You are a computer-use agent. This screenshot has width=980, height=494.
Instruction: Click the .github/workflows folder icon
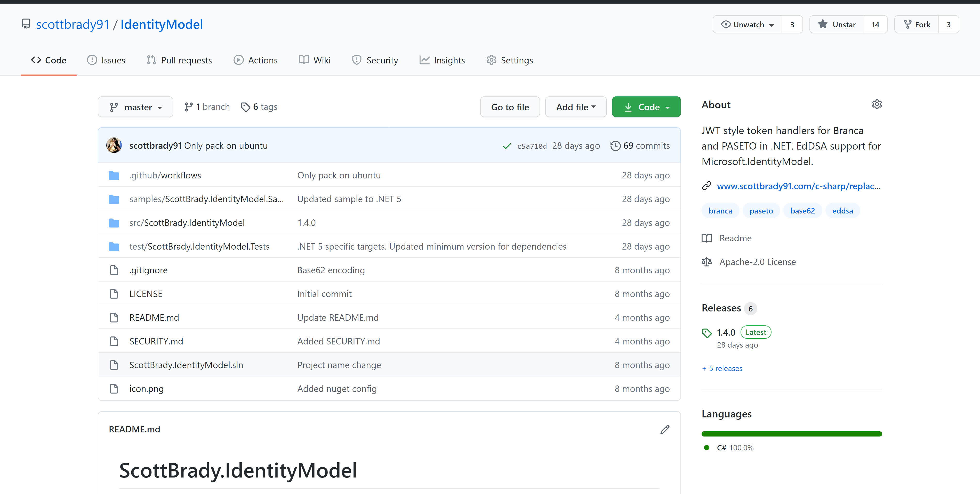coord(114,176)
